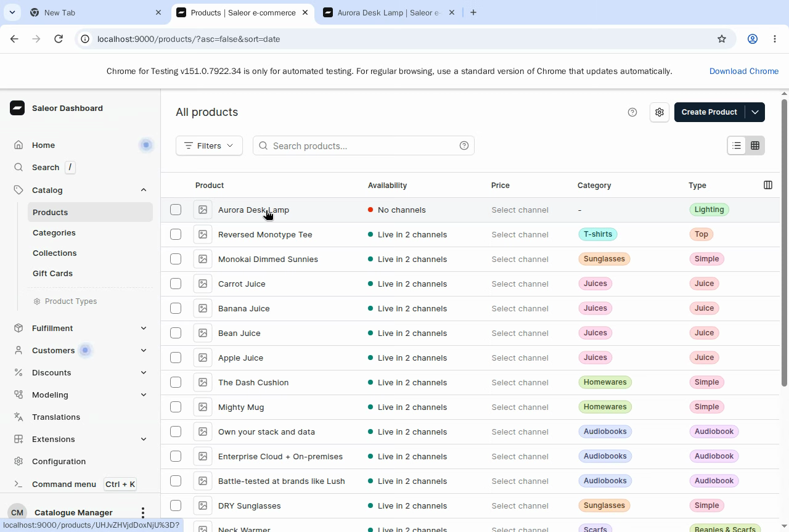Bookmark this page with the star icon

tap(722, 39)
